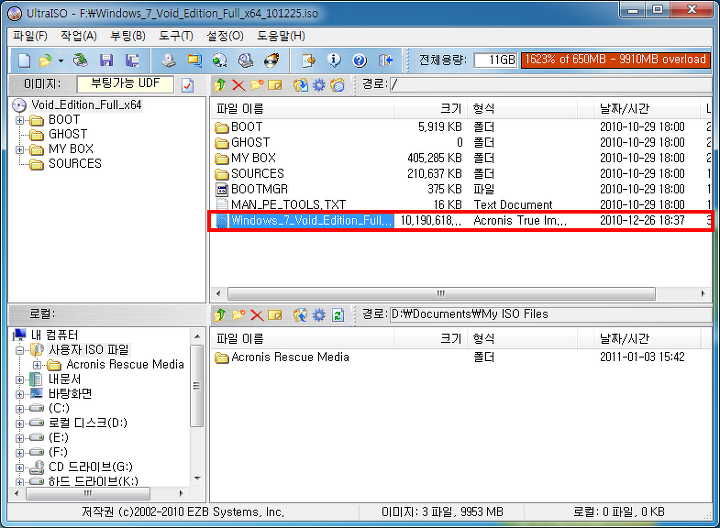Expand the 바탕화면 tree node
The height and width of the screenshot is (528, 720).
(x=20, y=394)
